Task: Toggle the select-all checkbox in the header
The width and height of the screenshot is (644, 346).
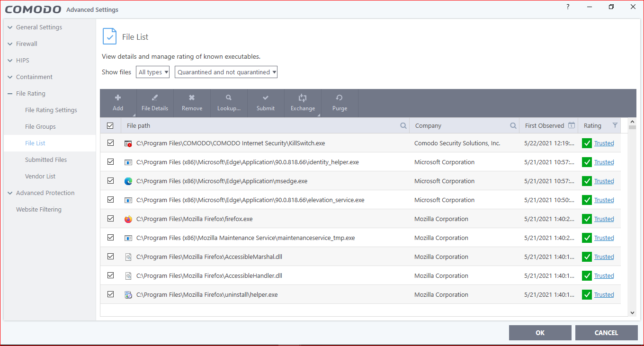Action: point(110,125)
